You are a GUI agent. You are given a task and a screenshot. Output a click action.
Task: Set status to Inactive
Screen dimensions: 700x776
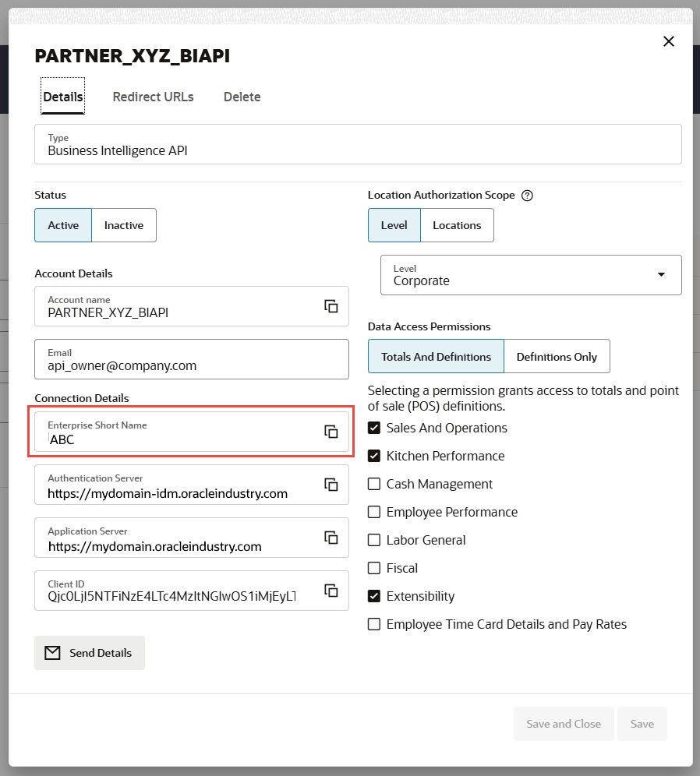[124, 225]
